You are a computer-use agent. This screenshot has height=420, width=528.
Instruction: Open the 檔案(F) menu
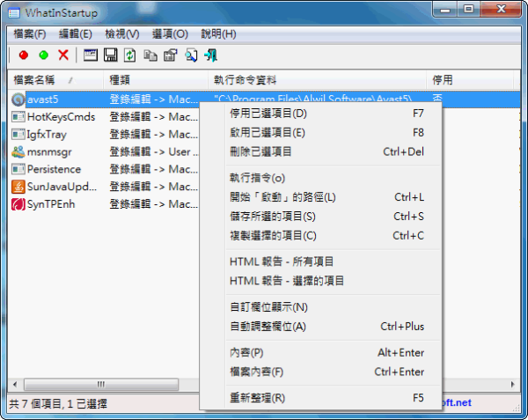(30, 34)
